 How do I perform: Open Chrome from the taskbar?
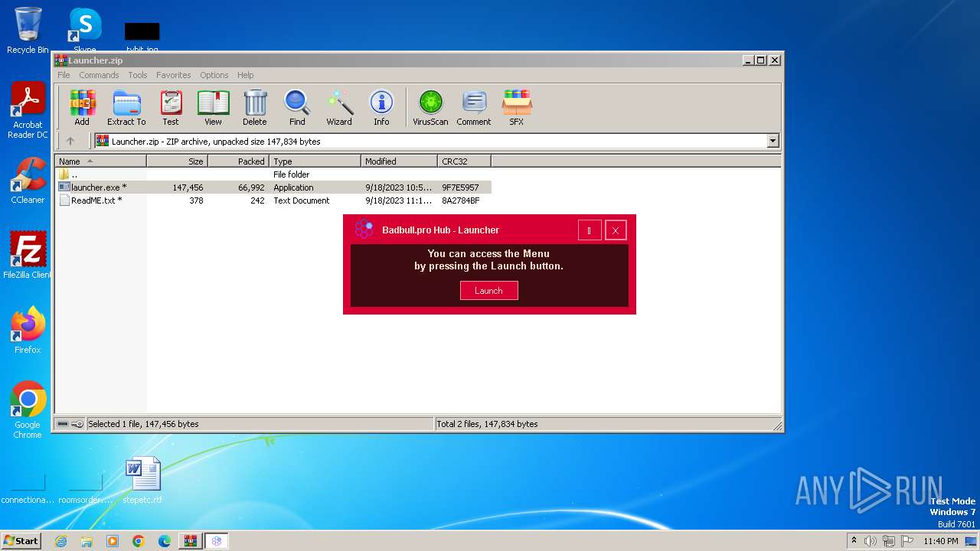click(x=139, y=541)
